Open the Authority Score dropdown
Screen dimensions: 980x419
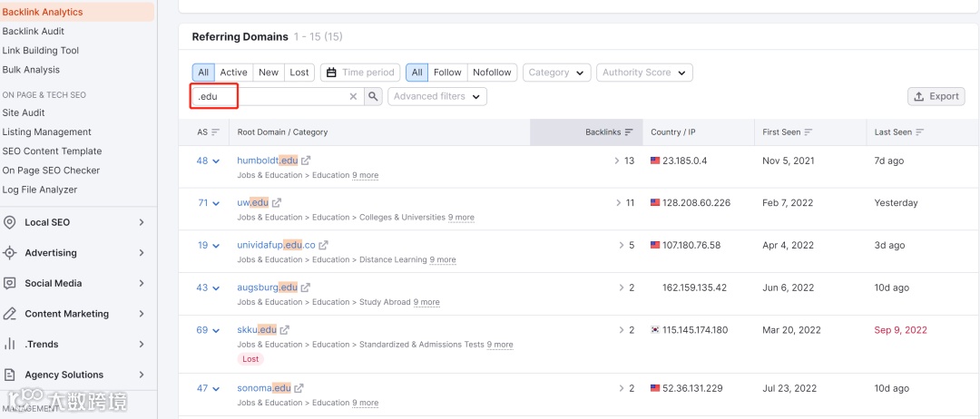tap(644, 73)
